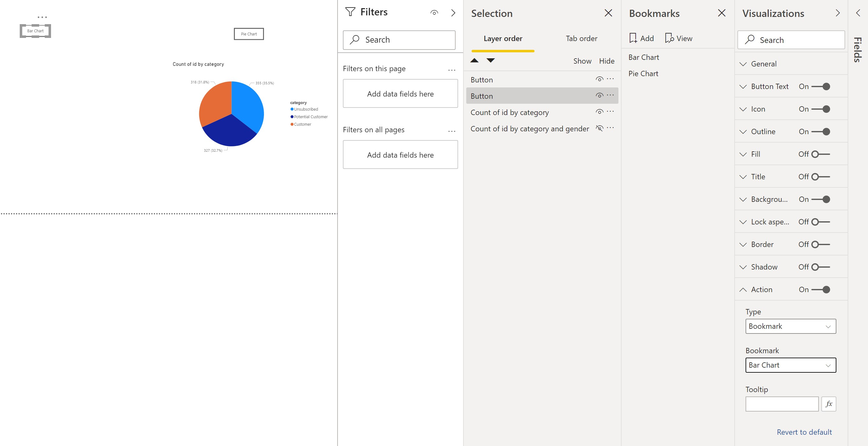
Task: Select the Bar Chart bookmark
Action: (643, 57)
